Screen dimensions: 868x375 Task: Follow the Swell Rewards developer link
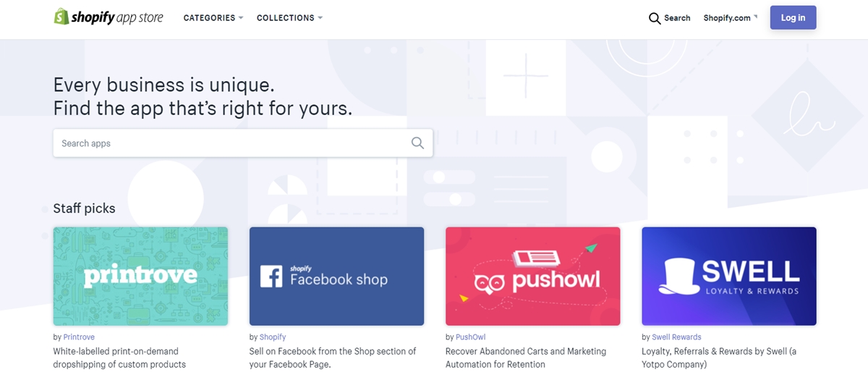[x=676, y=337]
